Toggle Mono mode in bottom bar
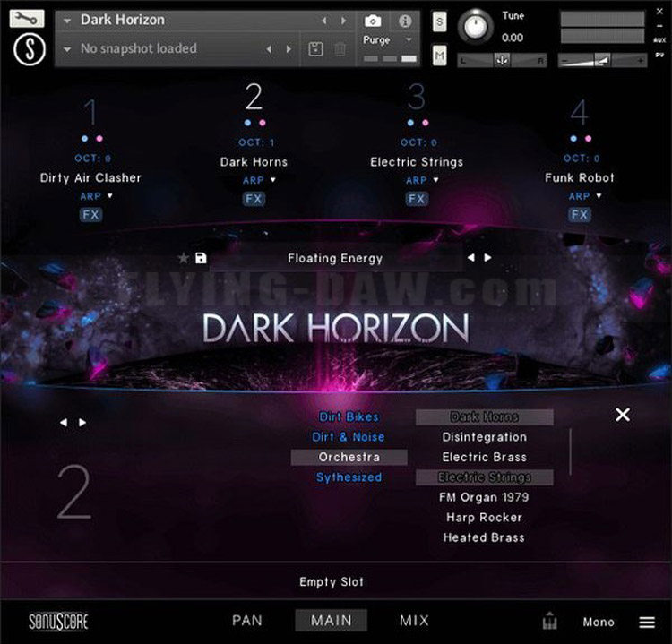672x644 pixels. [x=599, y=622]
